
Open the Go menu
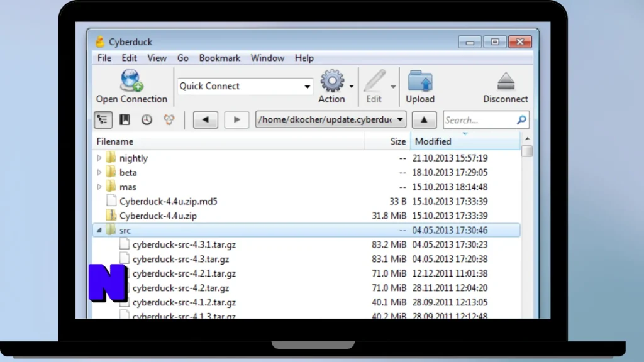tap(183, 58)
